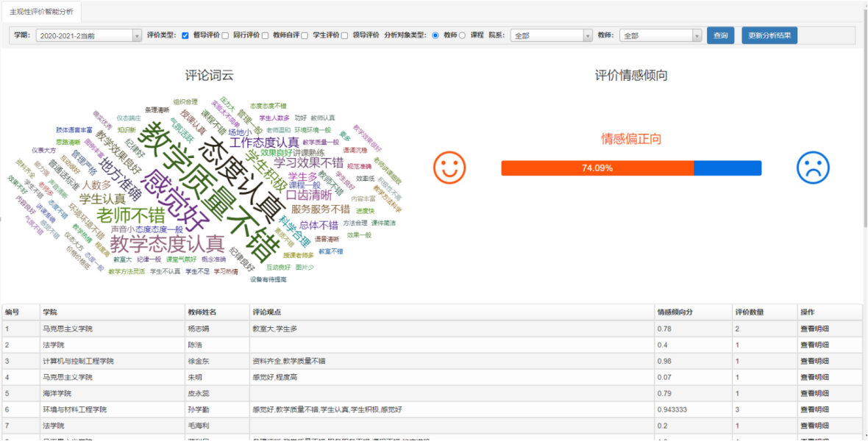
Task: Click teacher name 皮永蕊
Action: tap(199, 394)
